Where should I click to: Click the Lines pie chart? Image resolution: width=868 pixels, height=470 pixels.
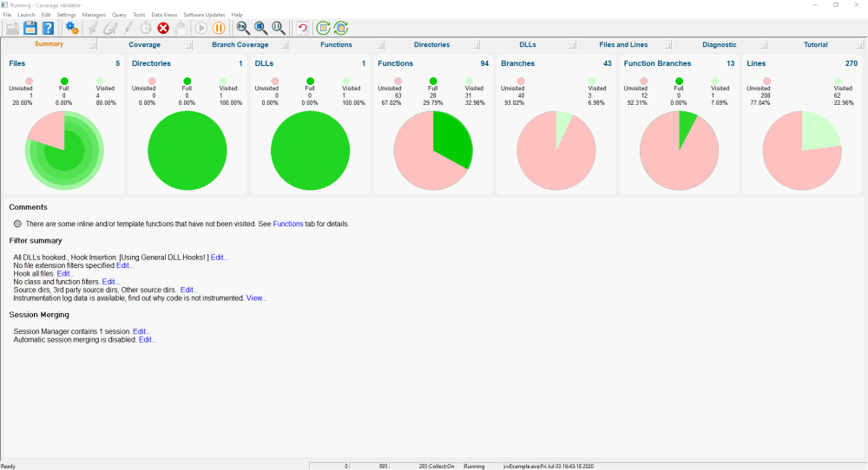click(x=802, y=150)
